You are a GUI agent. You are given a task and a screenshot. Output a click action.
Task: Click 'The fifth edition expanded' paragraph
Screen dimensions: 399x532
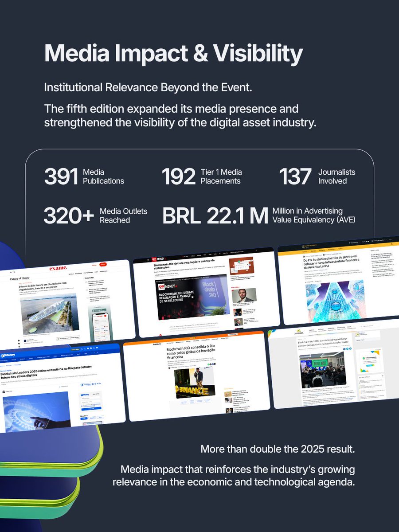click(180, 116)
